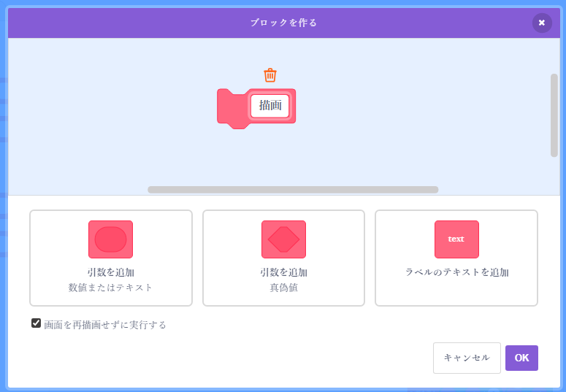Click the vertical scrollbar in block preview
The height and width of the screenshot is (392, 566).
(x=554, y=115)
